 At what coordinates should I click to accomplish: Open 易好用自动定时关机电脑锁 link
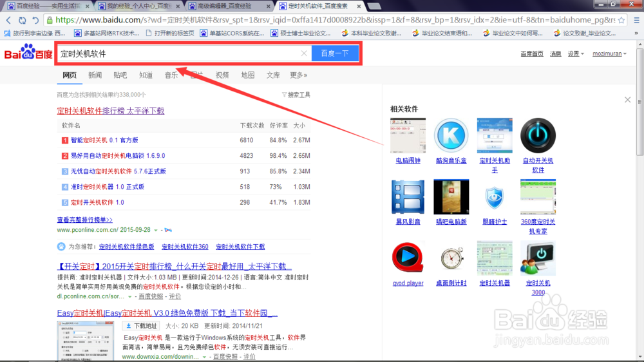coord(118,156)
